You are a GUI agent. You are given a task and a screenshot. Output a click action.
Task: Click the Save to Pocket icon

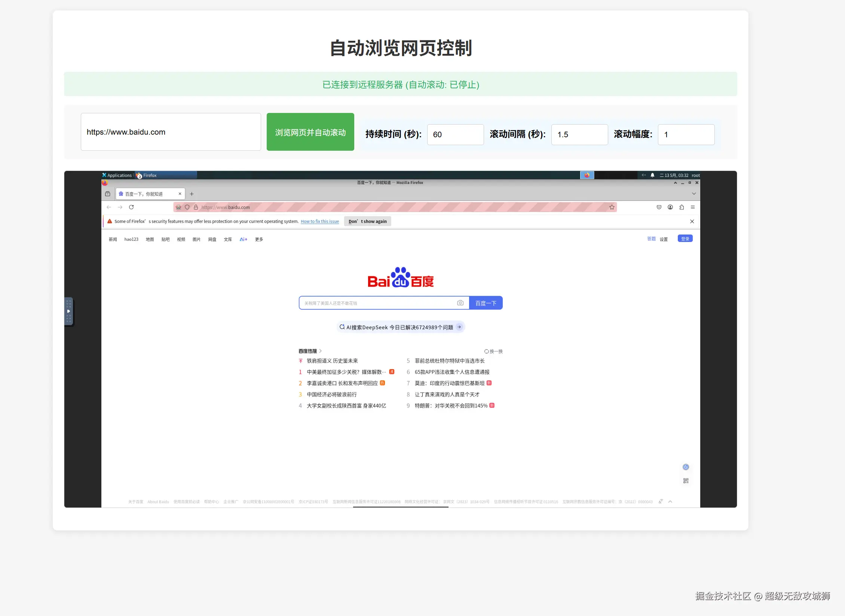click(659, 207)
